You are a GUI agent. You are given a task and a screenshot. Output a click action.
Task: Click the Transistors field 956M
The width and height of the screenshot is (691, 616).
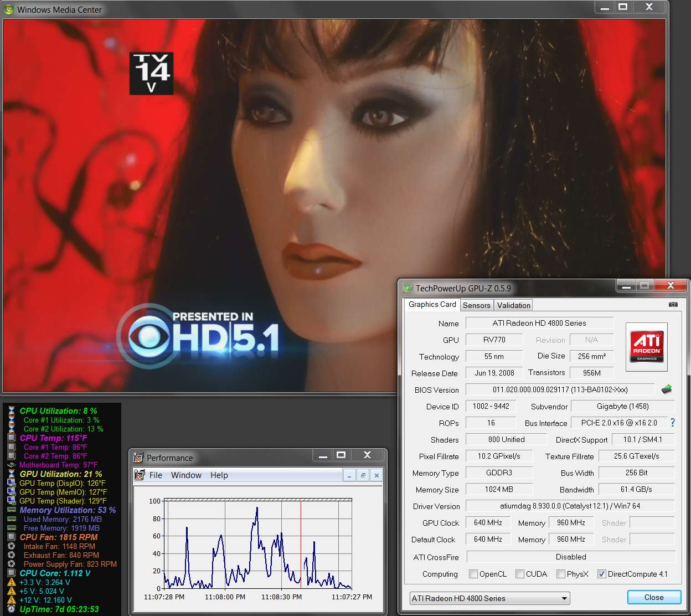tap(591, 373)
